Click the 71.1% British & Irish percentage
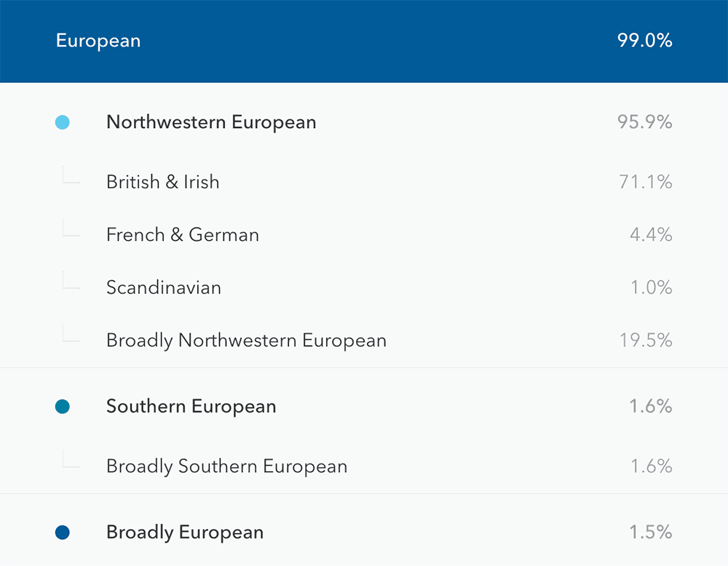 coord(646,182)
